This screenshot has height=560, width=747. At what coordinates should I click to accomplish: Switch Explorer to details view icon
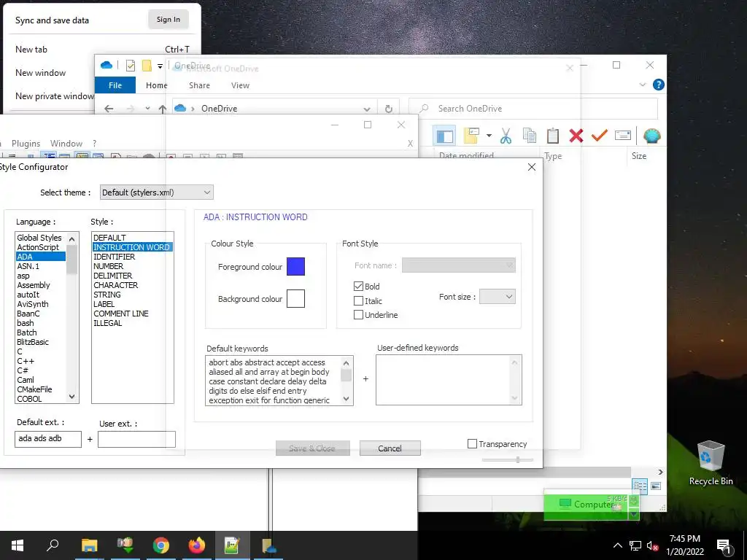[x=640, y=486]
